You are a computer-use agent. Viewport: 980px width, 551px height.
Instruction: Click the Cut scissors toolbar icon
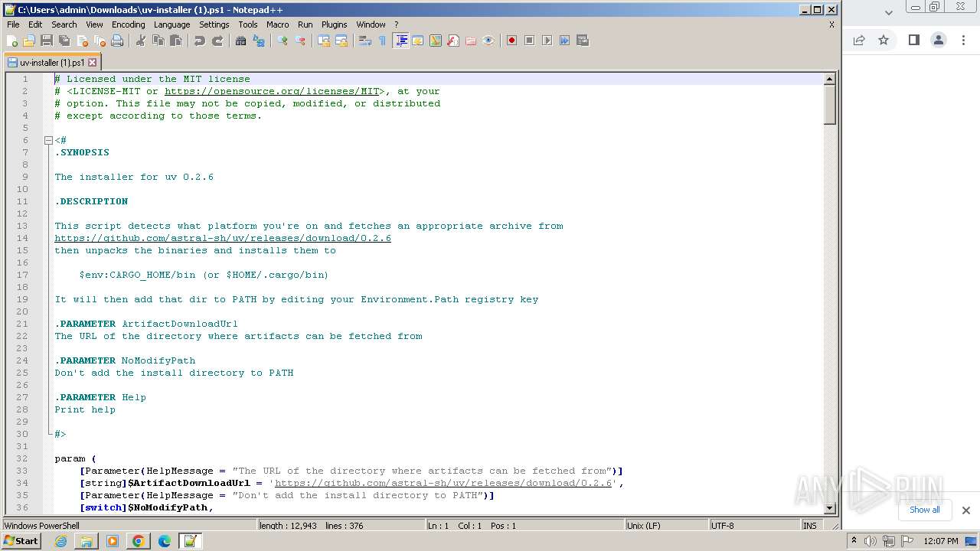click(141, 41)
